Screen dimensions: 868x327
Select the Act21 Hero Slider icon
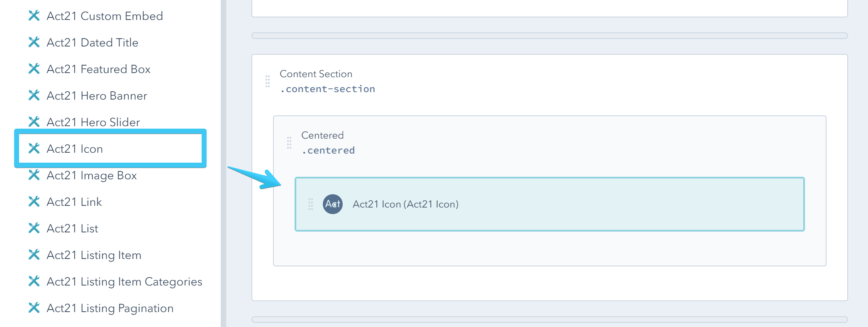click(34, 122)
